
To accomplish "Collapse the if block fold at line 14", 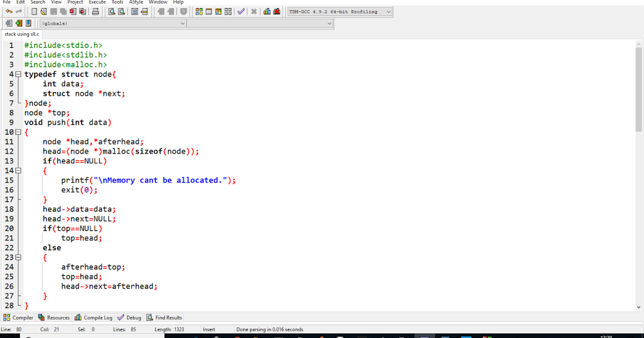I will [19, 171].
